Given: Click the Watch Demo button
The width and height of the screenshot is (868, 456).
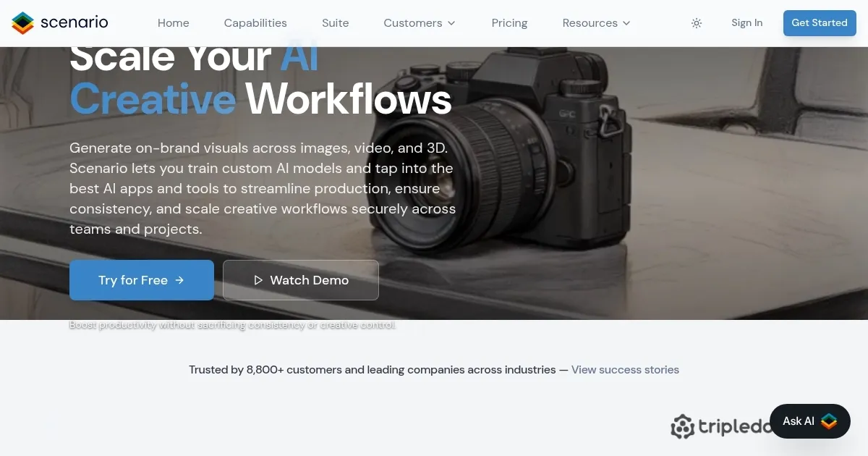Looking at the screenshot, I should (x=301, y=280).
